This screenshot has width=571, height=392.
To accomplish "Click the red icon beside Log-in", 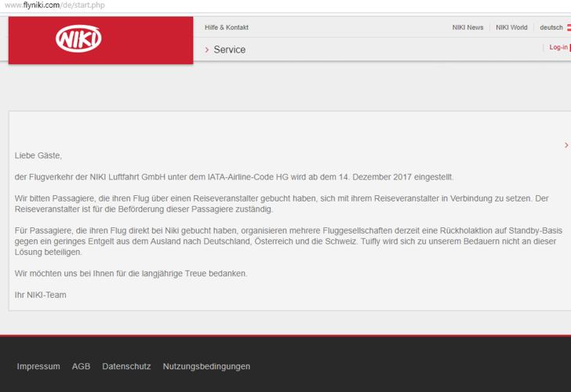I will pos(570,48).
